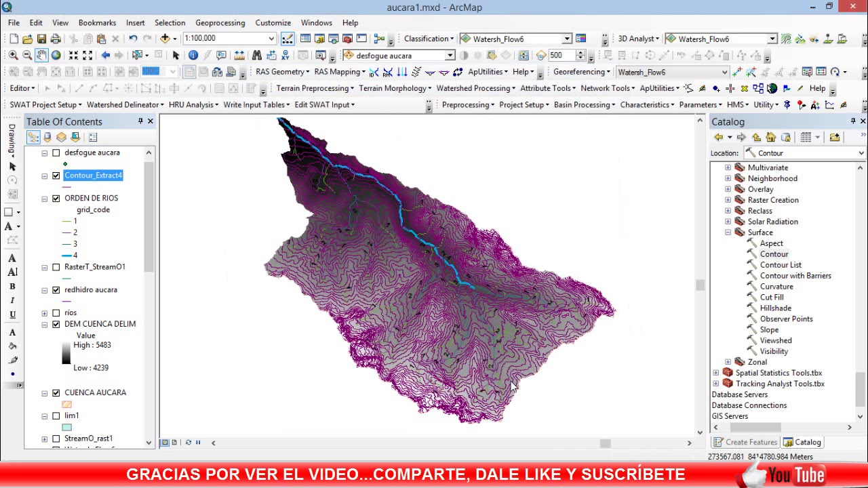The height and width of the screenshot is (488, 868).
Task: Expand the ríos layer in Table Of Contents
Action: [45, 313]
